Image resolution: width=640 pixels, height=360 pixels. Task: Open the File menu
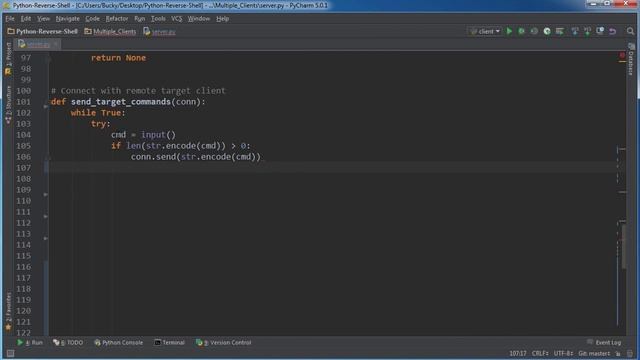click(10, 18)
